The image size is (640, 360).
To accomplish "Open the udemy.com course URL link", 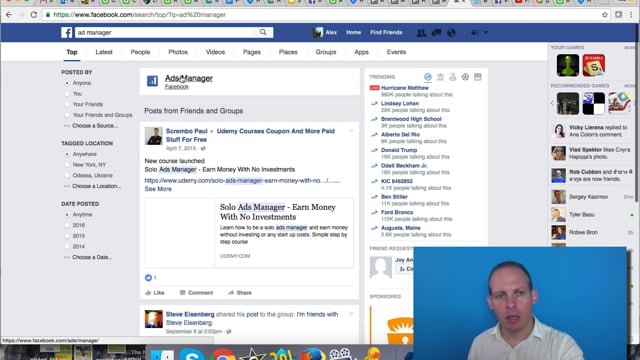I will [x=242, y=180].
